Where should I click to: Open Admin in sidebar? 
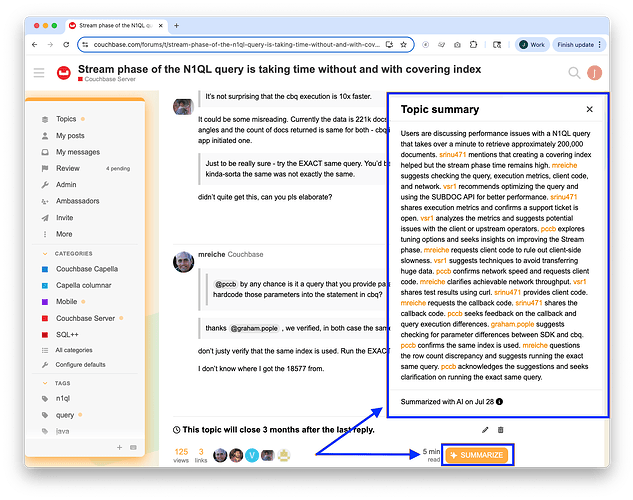(x=66, y=184)
